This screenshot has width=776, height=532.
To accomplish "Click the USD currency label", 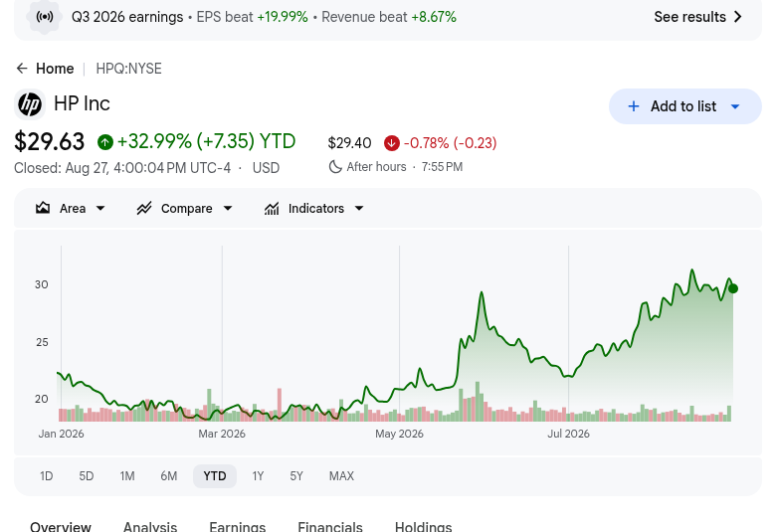I will (266, 168).
